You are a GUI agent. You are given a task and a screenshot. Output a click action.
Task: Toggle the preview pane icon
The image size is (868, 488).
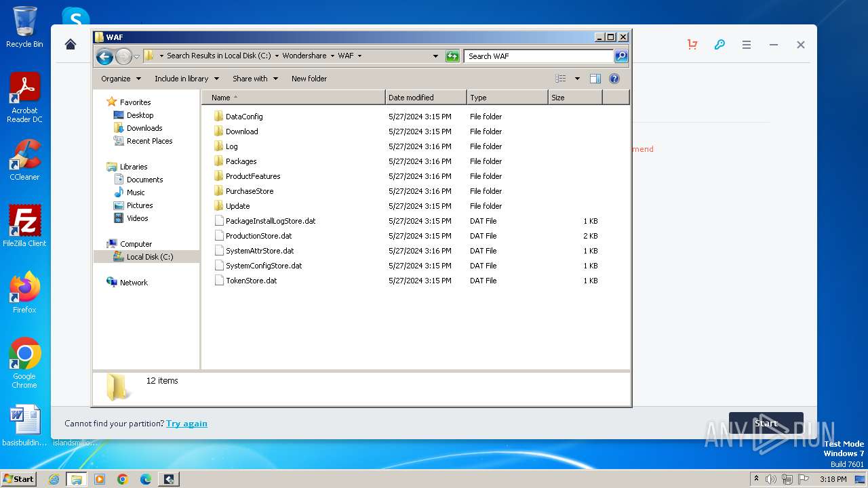click(x=595, y=79)
